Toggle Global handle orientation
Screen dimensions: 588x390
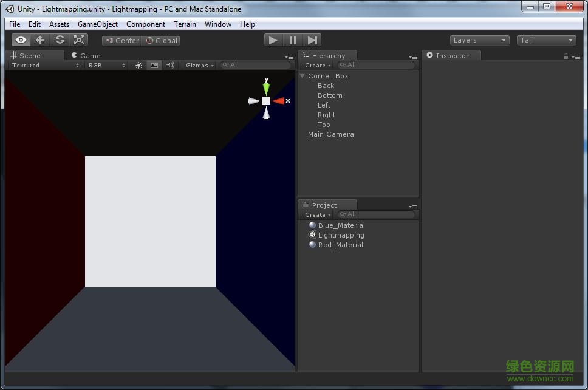click(161, 41)
